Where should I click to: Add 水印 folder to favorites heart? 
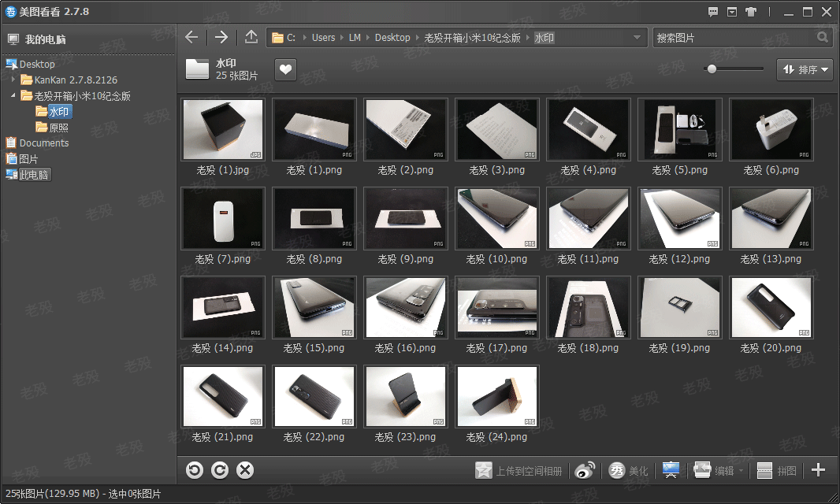(x=285, y=69)
